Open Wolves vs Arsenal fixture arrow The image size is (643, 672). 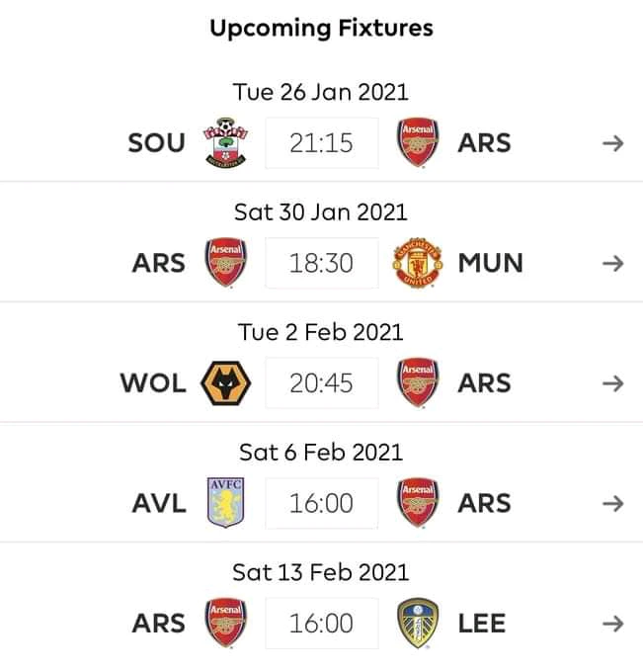tap(612, 382)
